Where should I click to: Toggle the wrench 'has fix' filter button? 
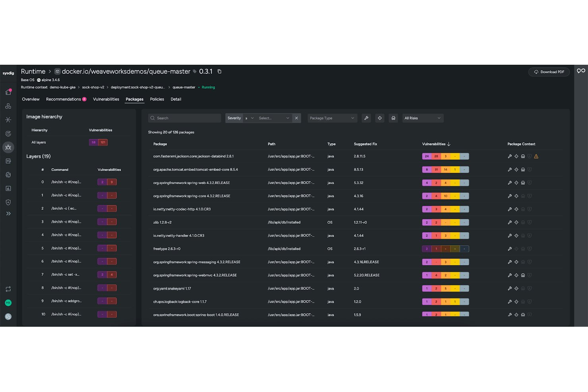(366, 118)
